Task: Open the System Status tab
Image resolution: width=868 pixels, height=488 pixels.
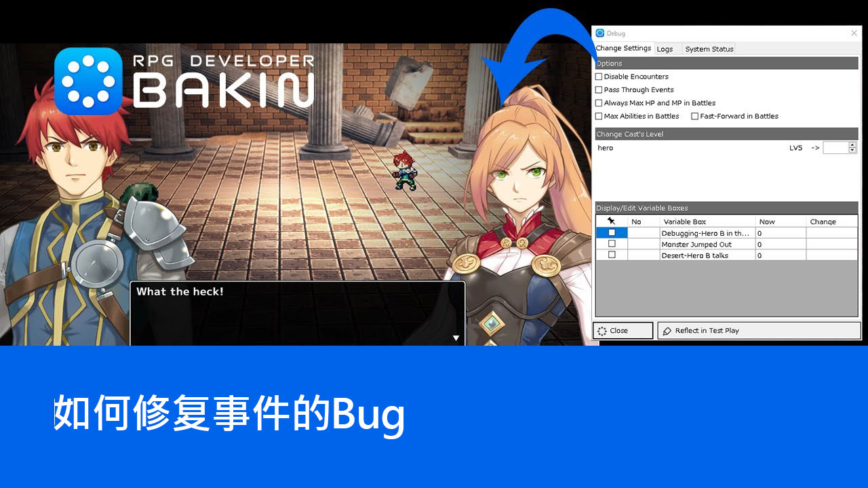Action: pyautogui.click(x=709, y=49)
